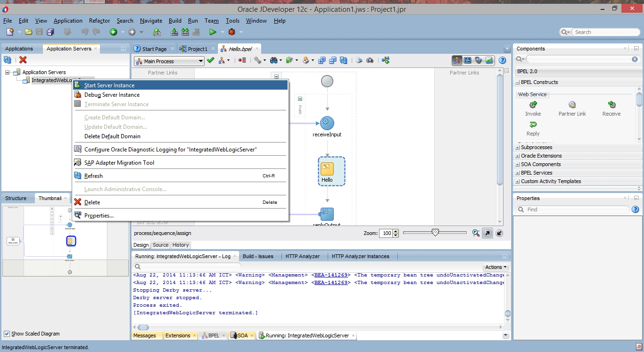Click the Open folder icon
This screenshot has height=352, width=644.
(28, 32)
